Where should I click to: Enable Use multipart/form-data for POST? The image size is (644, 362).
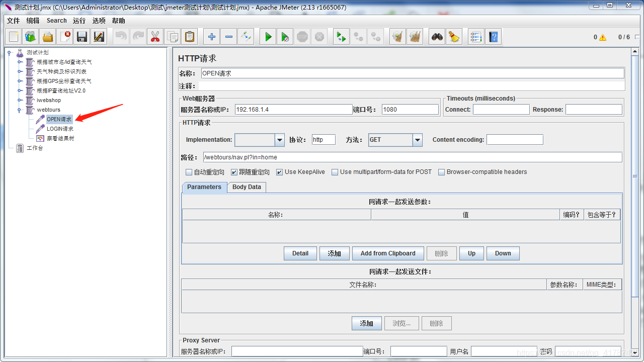tap(335, 172)
